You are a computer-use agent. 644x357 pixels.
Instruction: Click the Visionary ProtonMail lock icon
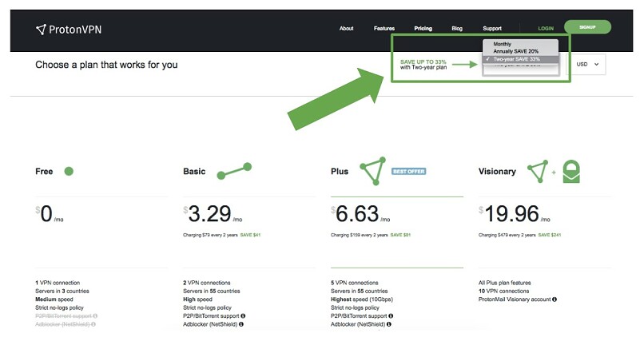coord(571,171)
